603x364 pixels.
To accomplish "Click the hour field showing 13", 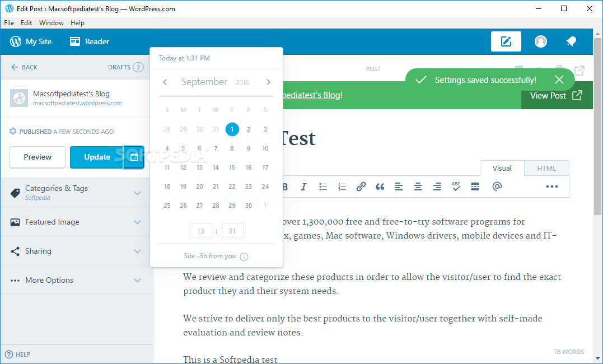I will coord(200,231).
